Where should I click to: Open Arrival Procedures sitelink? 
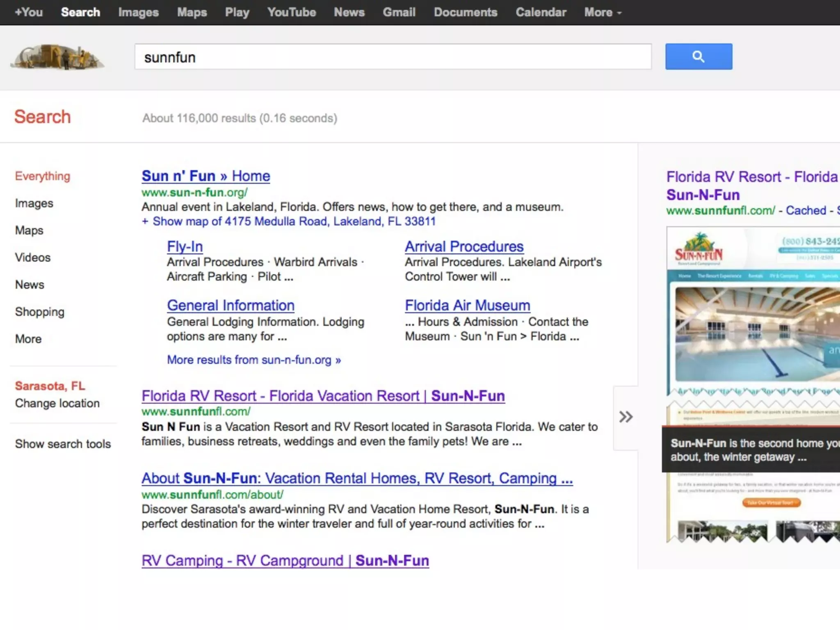coord(464,247)
